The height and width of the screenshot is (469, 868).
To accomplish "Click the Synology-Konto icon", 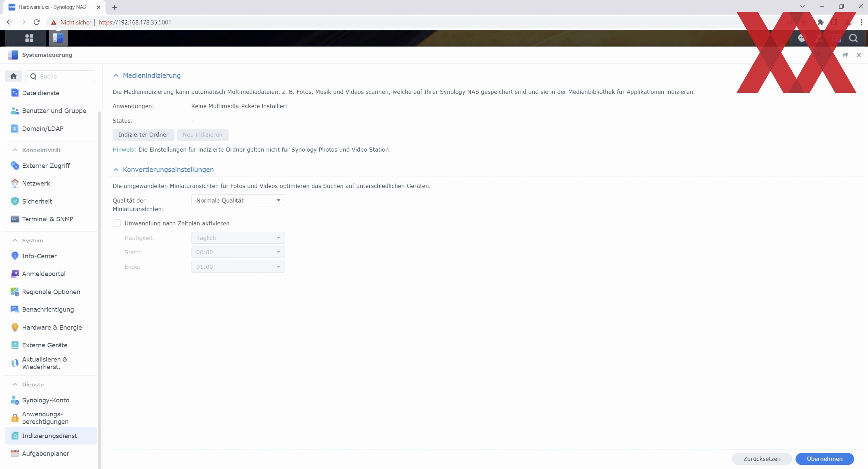I will coord(15,400).
